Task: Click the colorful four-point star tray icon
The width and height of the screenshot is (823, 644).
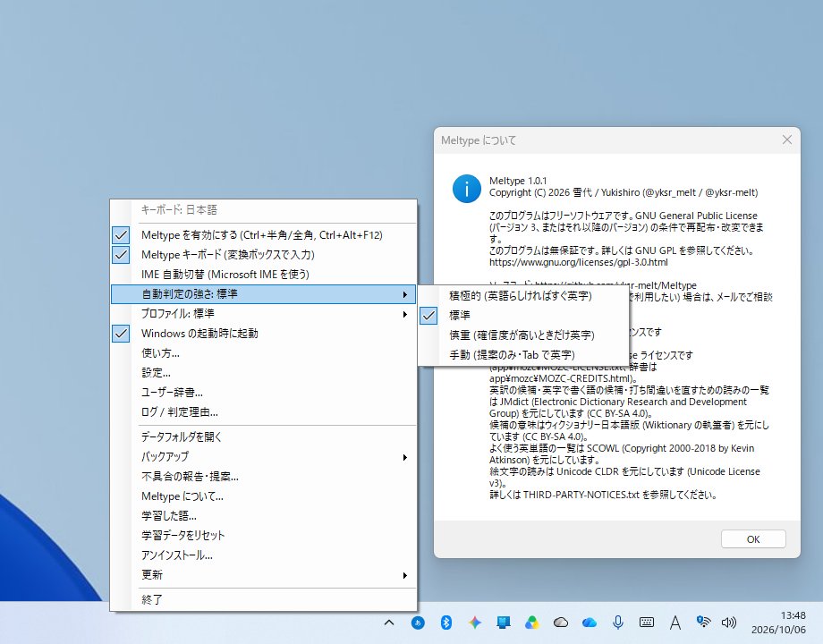Action: point(474,623)
